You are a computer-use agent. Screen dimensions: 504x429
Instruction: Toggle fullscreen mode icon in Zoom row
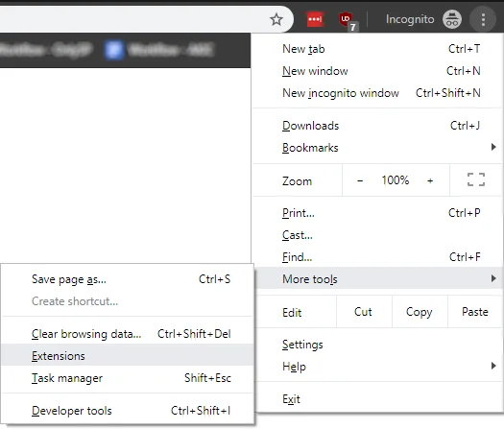pyautogui.click(x=476, y=179)
